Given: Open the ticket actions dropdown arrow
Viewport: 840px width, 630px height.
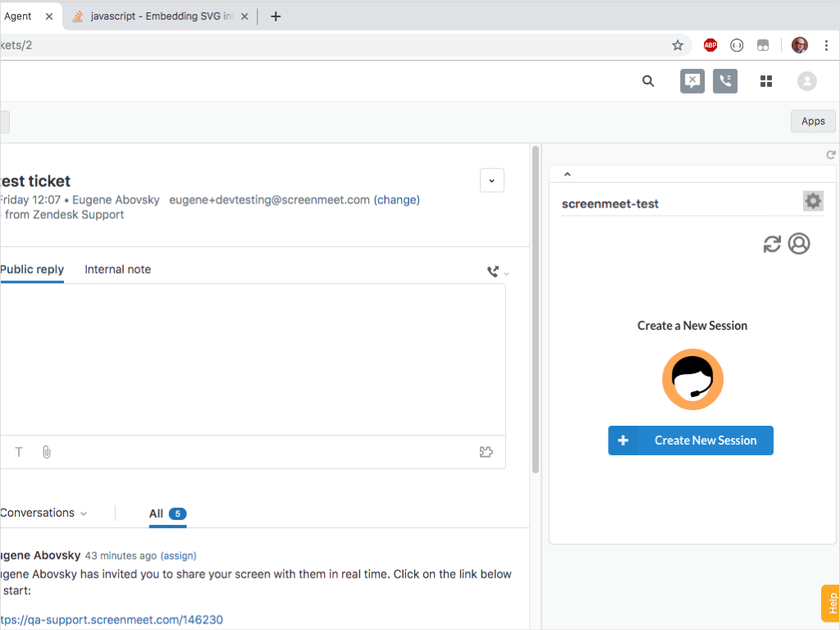Looking at the screenshot, I should [491, 180].
